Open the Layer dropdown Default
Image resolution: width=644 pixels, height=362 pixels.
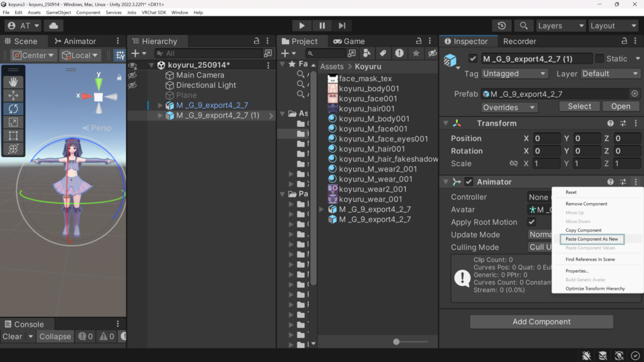point(610,74)
